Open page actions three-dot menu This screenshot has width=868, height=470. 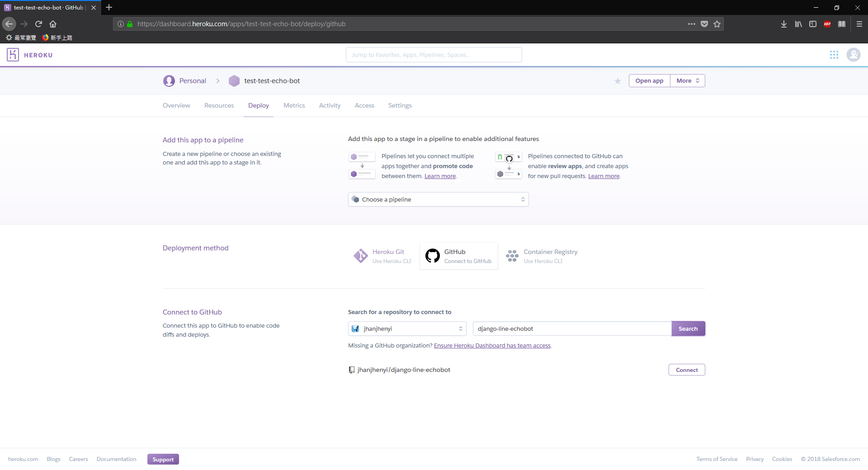click(x=692, y=24)
